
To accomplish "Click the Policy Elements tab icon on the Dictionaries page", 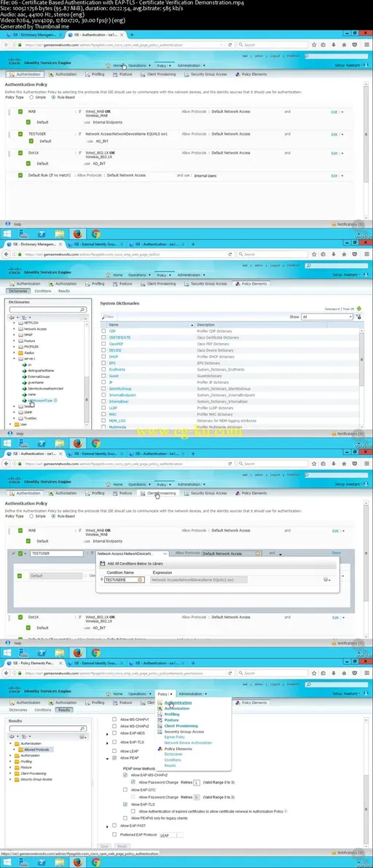I will pos(237,283).
